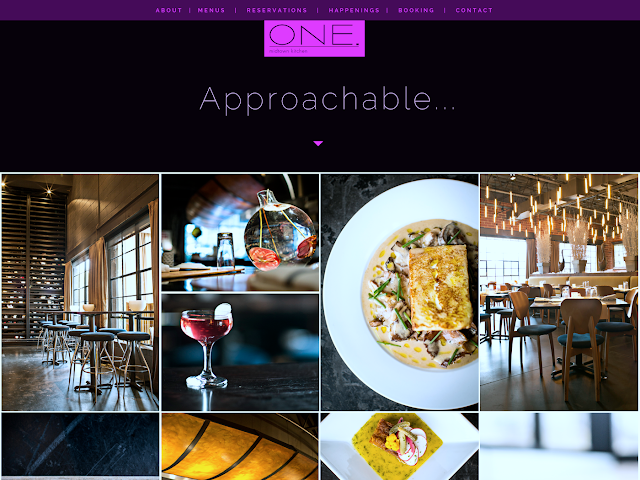
Task: Open the Happenings nav link
Action: pos(354,10)
